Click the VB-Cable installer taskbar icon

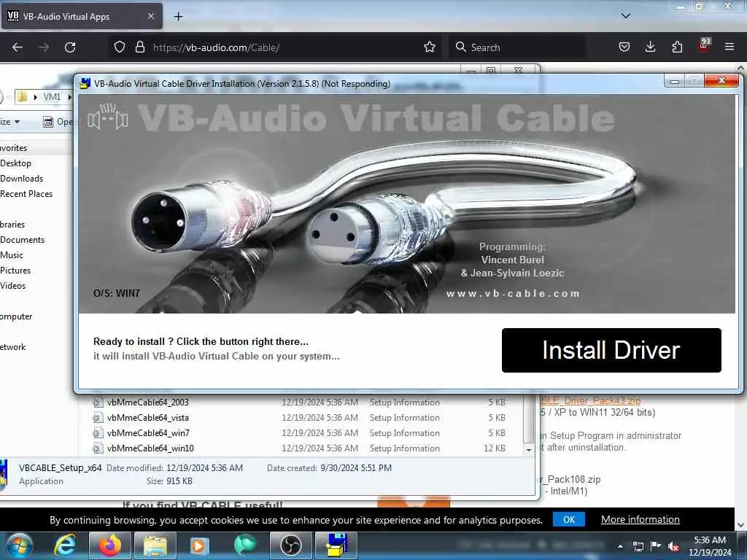tap(336, 545)
